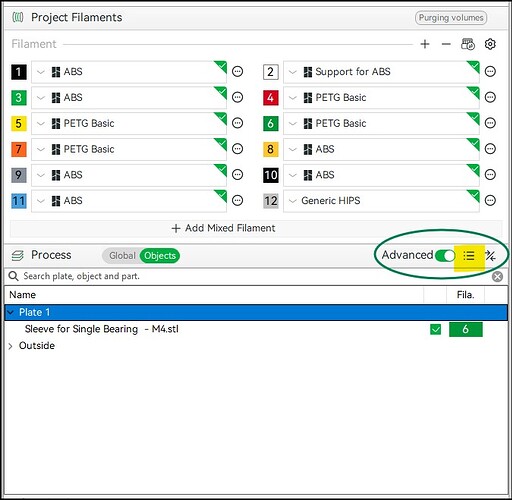
Task: Click the Project Filaments panel icon
Action: (x=18, y=17)
